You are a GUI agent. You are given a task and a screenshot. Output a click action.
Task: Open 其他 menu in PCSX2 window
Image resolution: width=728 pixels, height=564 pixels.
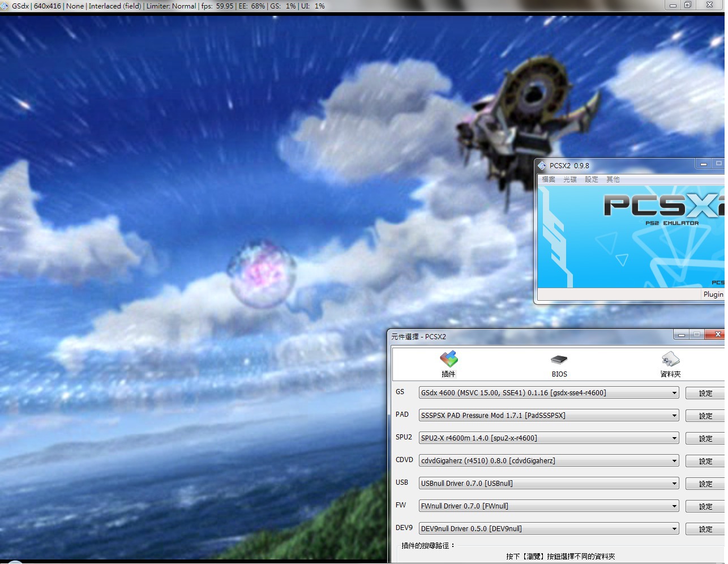point(613,180)
